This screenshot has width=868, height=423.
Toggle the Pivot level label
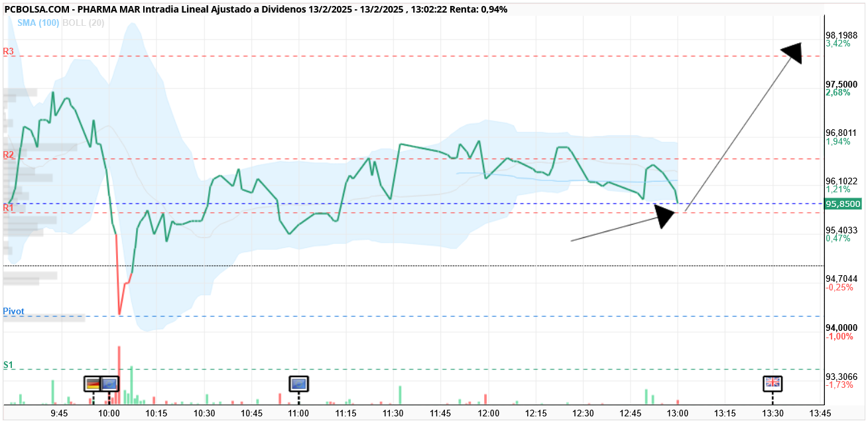pos(13,311)
